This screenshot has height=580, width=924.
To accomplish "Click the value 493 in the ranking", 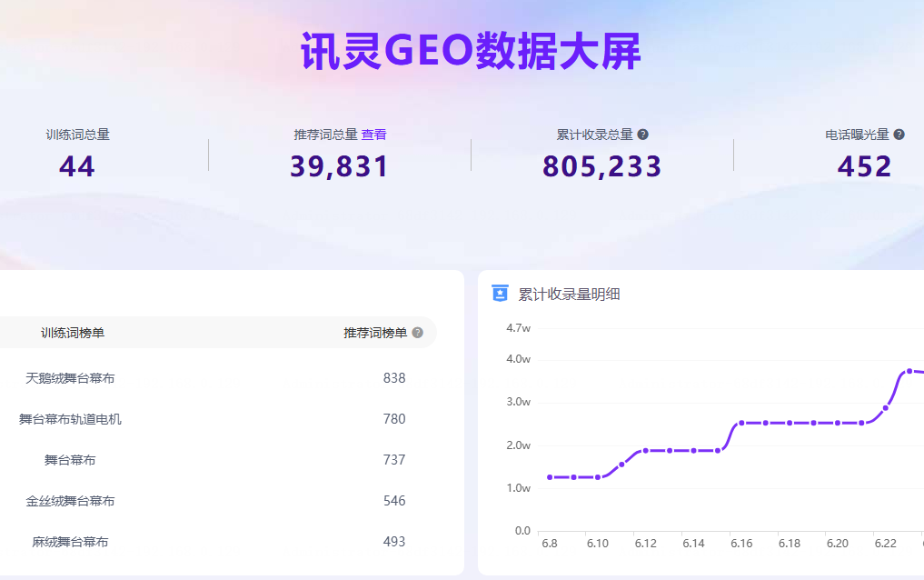I will tap(394, 542).
